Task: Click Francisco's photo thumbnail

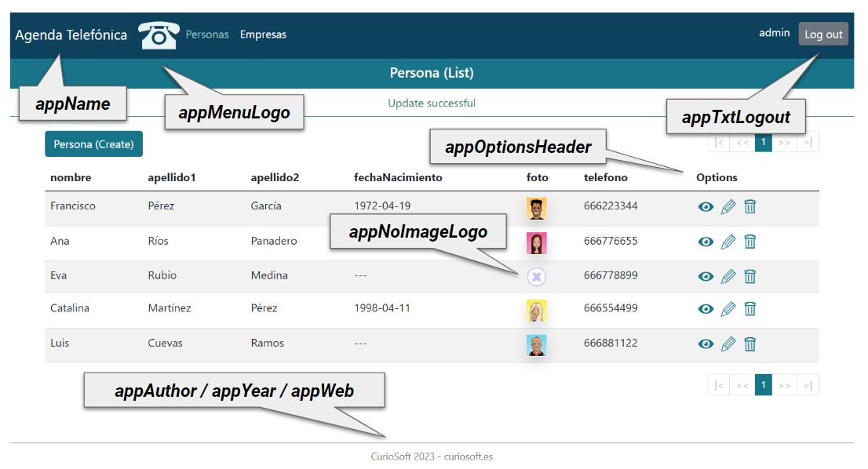Action: click(537, 208)
